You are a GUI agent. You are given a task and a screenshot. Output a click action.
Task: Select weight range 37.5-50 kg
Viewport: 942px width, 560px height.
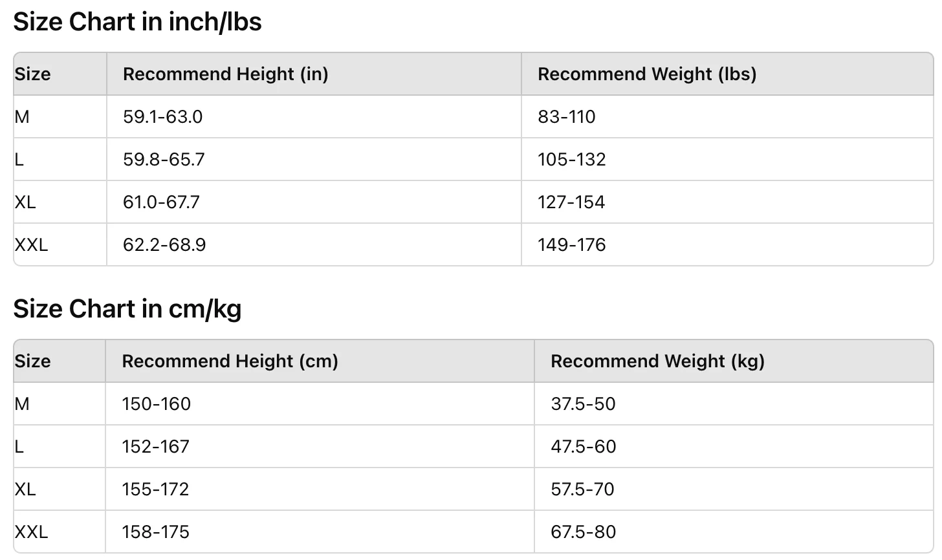point(583,404)
